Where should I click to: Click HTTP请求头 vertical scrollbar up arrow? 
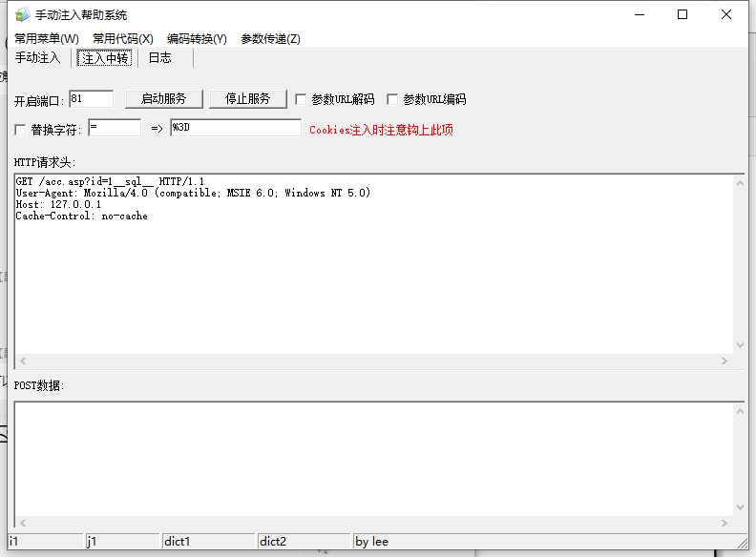coord(740,183)
